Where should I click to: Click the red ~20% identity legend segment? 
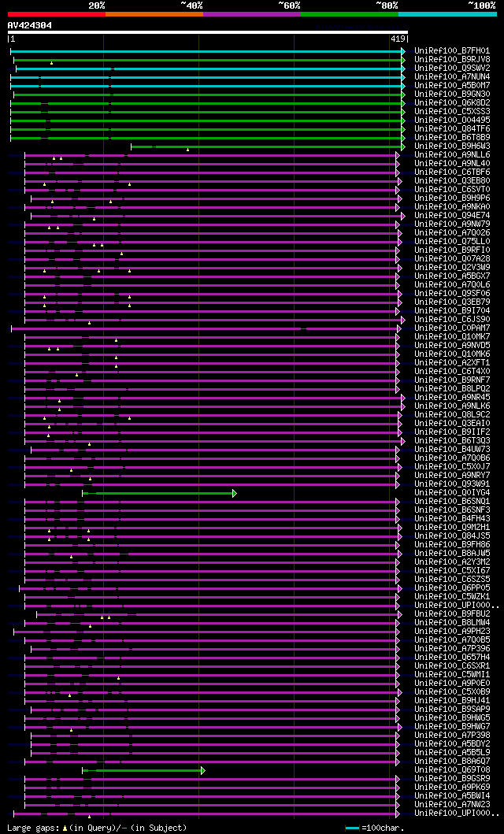pyautogui.click(x=57, y=14)
